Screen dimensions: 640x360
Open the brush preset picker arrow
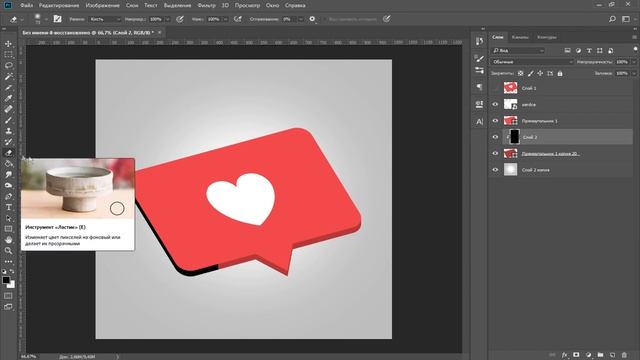coord(46,19)
